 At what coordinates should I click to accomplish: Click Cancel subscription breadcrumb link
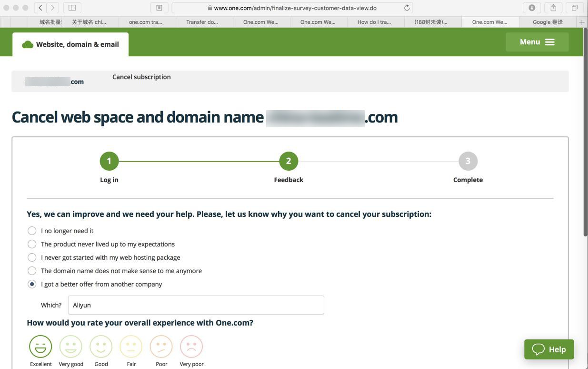click(x=141, y=77)
